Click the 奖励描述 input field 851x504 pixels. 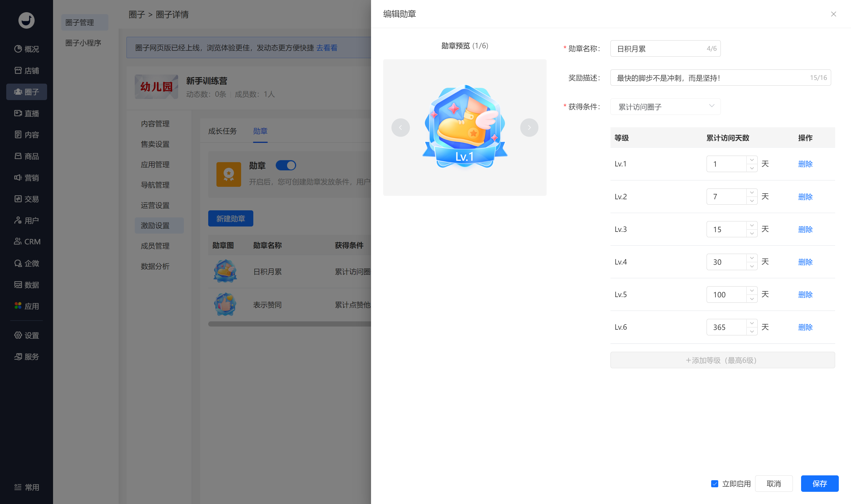[x=721, y=78]
